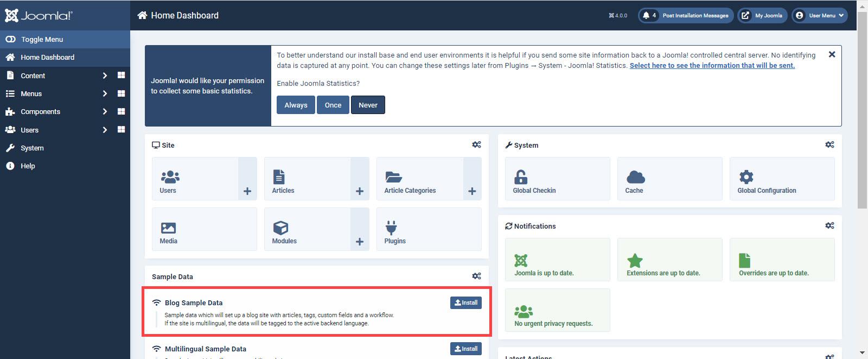Image resolution: width=868 pixels, height=359 pixels.
Task: Click the Joomla is up to date tile
Action: click(558, 260)
